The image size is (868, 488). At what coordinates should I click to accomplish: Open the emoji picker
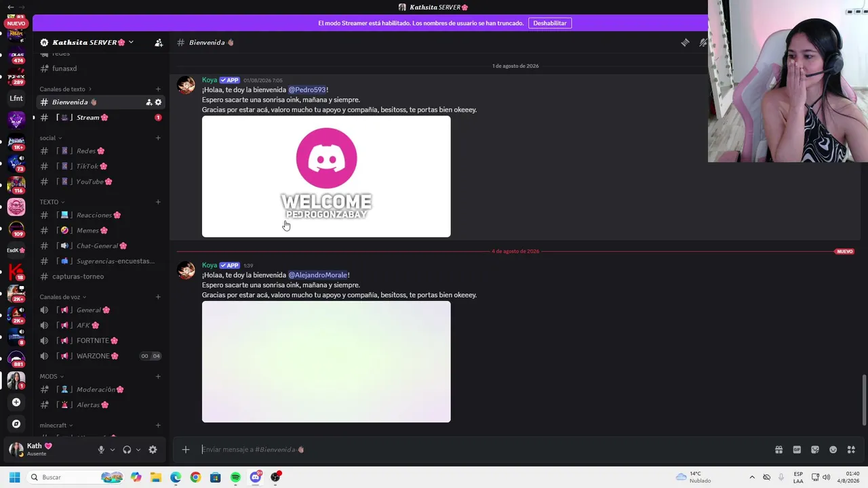833,449
